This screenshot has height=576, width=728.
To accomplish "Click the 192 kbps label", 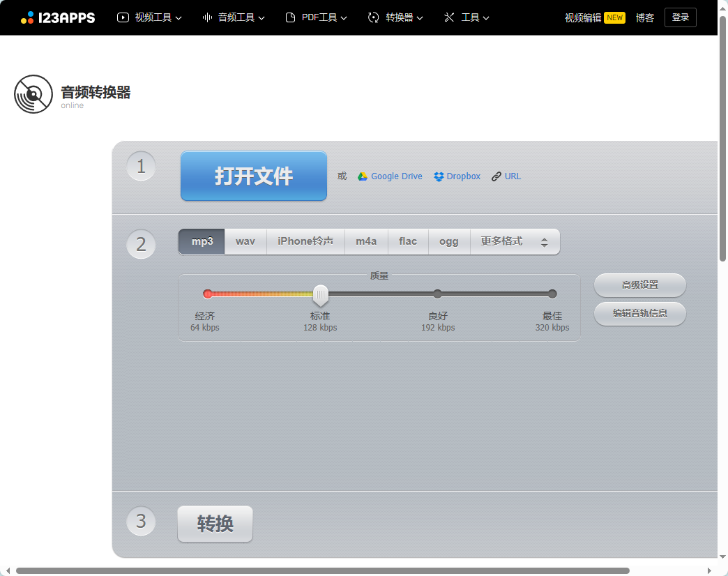I will 438,328.
